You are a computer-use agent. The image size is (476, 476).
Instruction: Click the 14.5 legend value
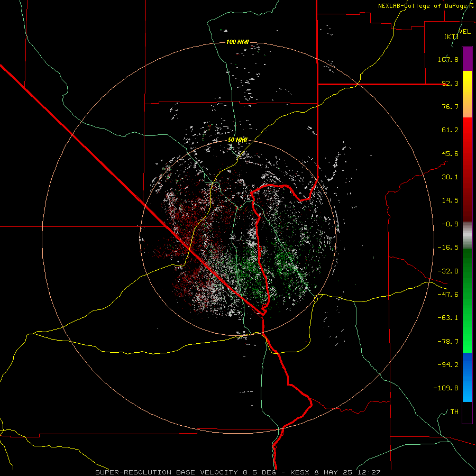(450, 200)
